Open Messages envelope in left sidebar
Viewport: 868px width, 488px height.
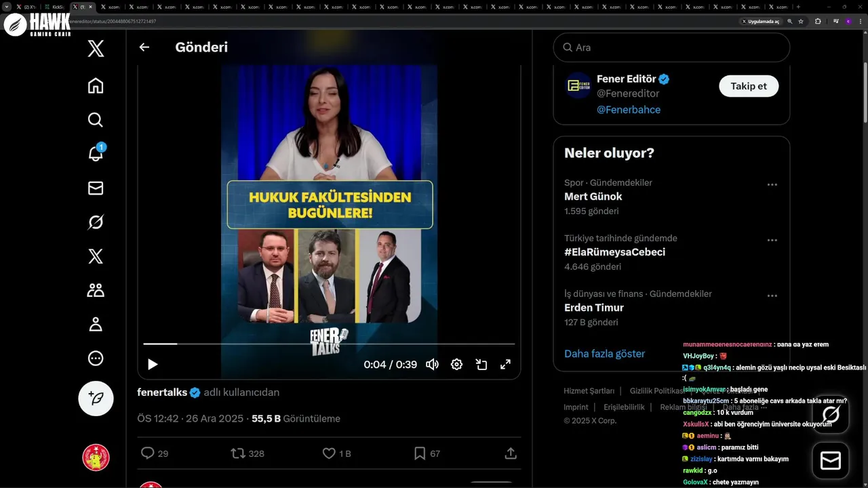pos(96,188)
